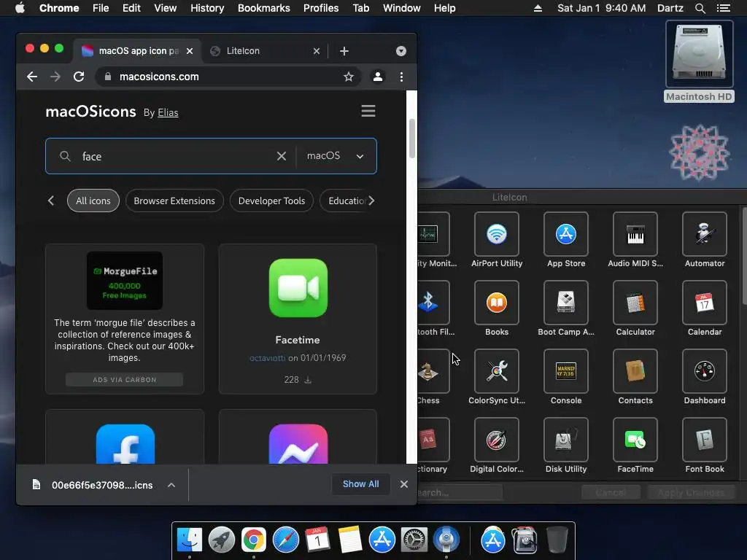Select the Digital Color Meter icon in LiteIcon
This screenshot has width=747, height=560.
pos(496,440)
